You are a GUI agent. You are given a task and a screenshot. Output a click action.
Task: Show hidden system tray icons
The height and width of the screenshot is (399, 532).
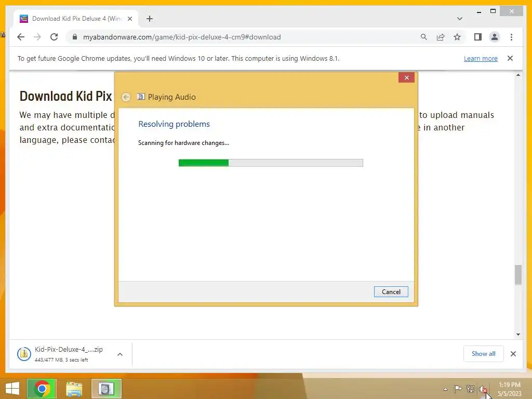tap(445, 389)
